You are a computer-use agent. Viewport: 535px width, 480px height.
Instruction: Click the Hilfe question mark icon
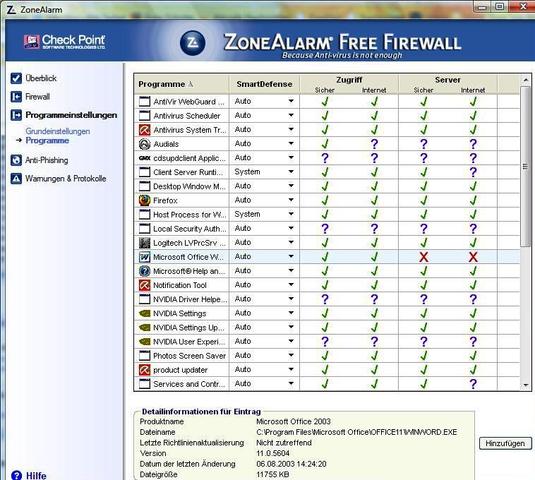pyautogui.click(x=16, y=475)
